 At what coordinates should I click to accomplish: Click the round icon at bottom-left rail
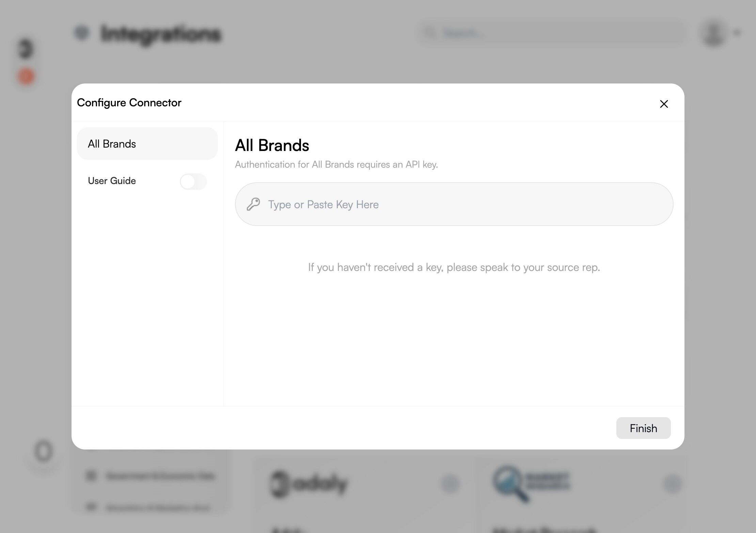pos(44,452)
